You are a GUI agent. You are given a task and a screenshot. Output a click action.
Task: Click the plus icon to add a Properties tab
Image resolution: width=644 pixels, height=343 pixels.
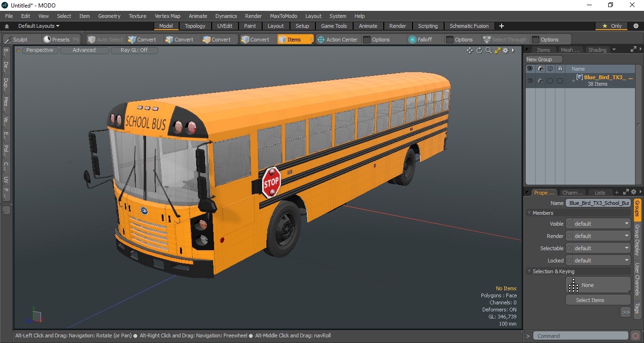pos(617,193)
